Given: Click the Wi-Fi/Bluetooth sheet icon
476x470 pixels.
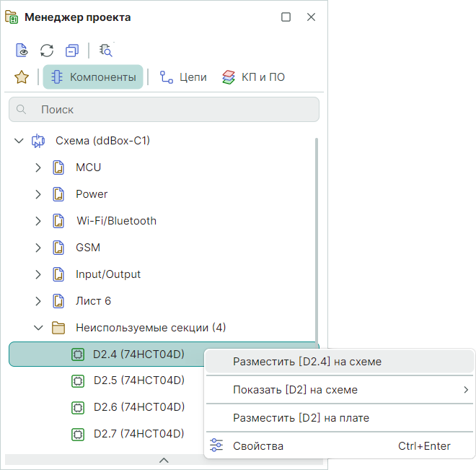Looking at the screenshot, I should click(59, 221).
